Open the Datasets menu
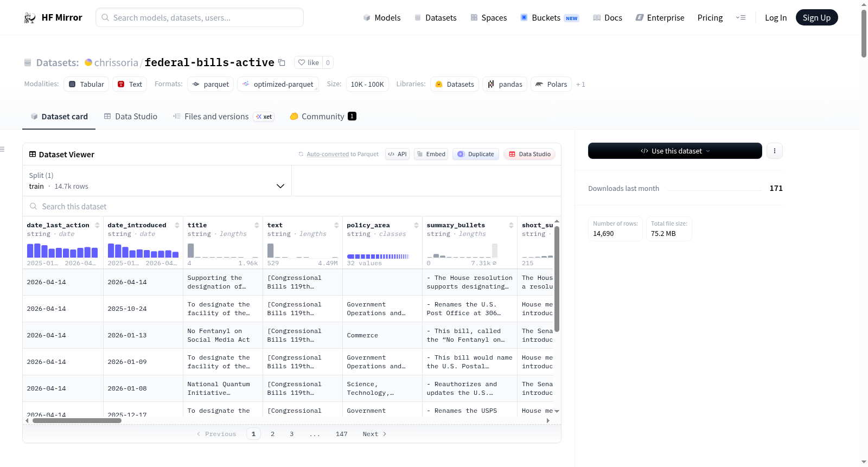The width and height of the screenshot is (868, 467). 435,18
